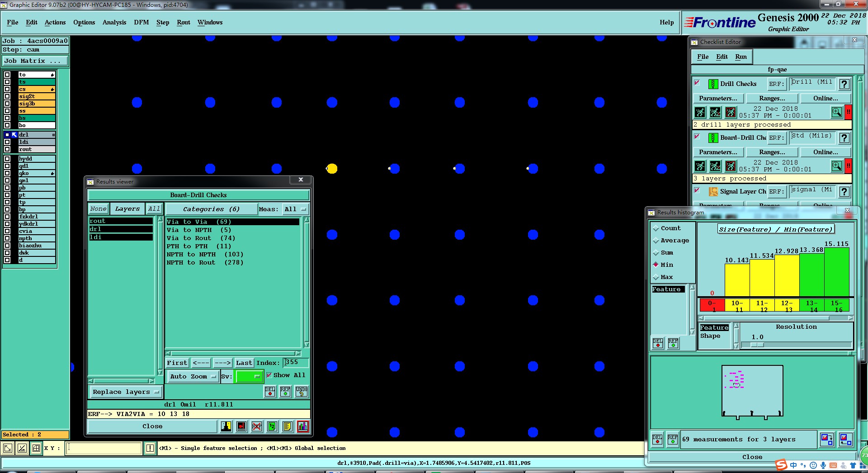Screen dimensions: 868x473
Task: Click the second-to-last icon in histogram footer
Action: pos(827,440)
